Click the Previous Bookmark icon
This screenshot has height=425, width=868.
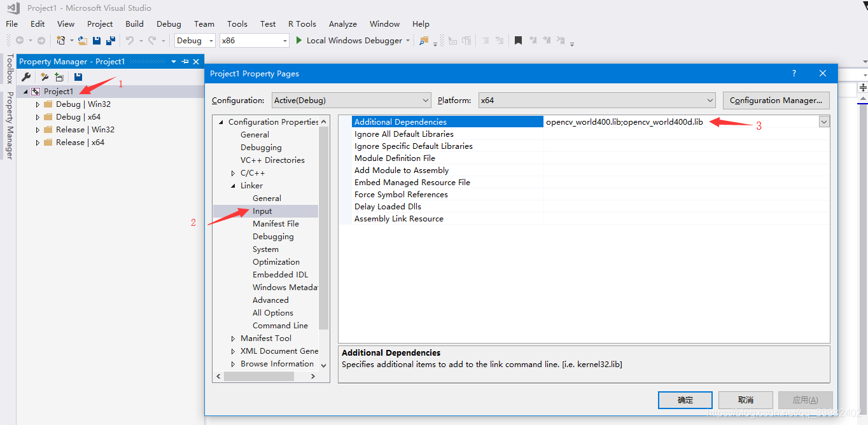click(x=533, y=41)
